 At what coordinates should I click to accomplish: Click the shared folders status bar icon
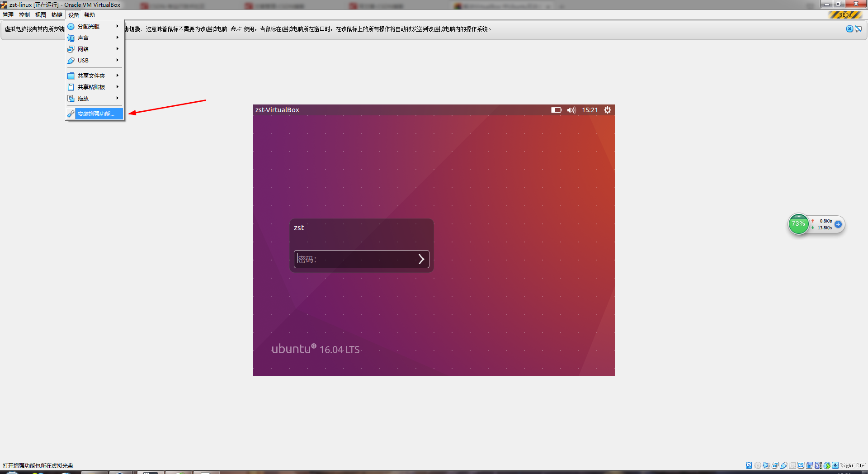click(x=793, y=465)
